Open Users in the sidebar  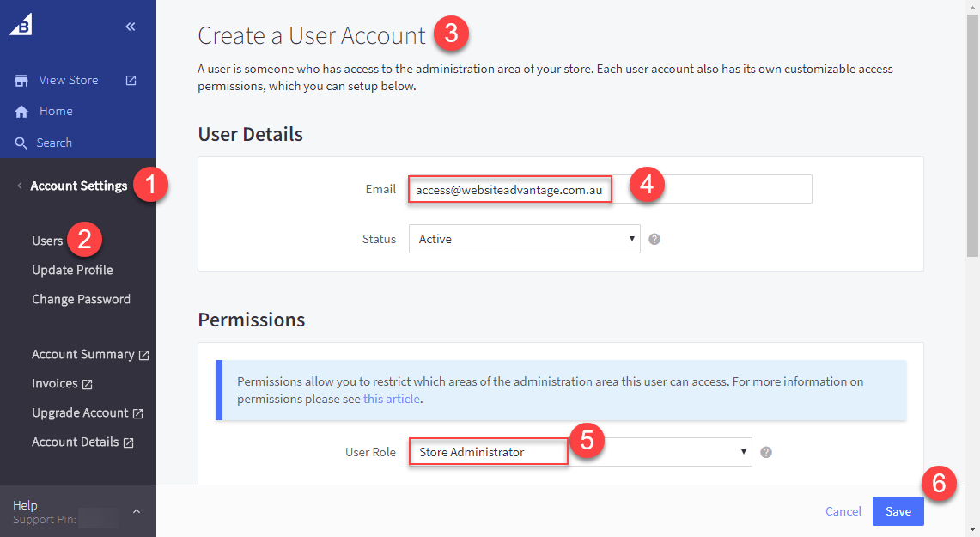click(x=47, y=241)
